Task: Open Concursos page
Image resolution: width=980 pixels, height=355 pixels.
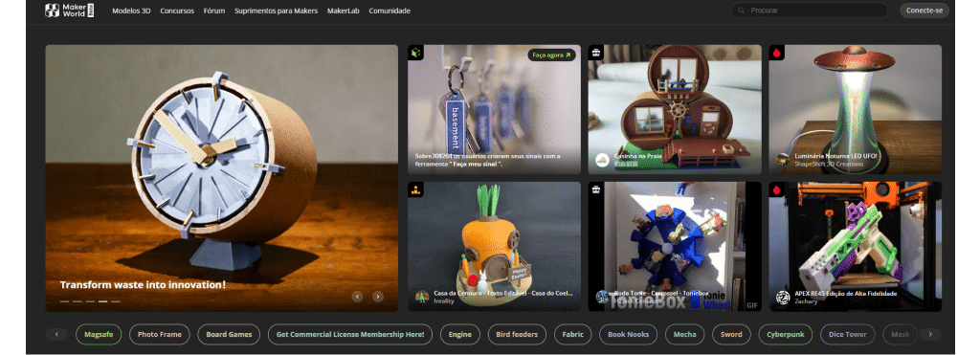Action: (177, 11)
